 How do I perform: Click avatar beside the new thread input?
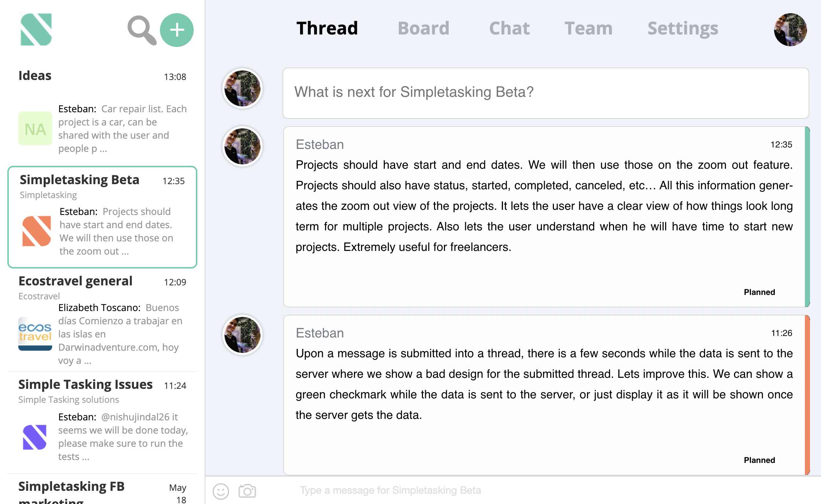[x=242, y=88]
